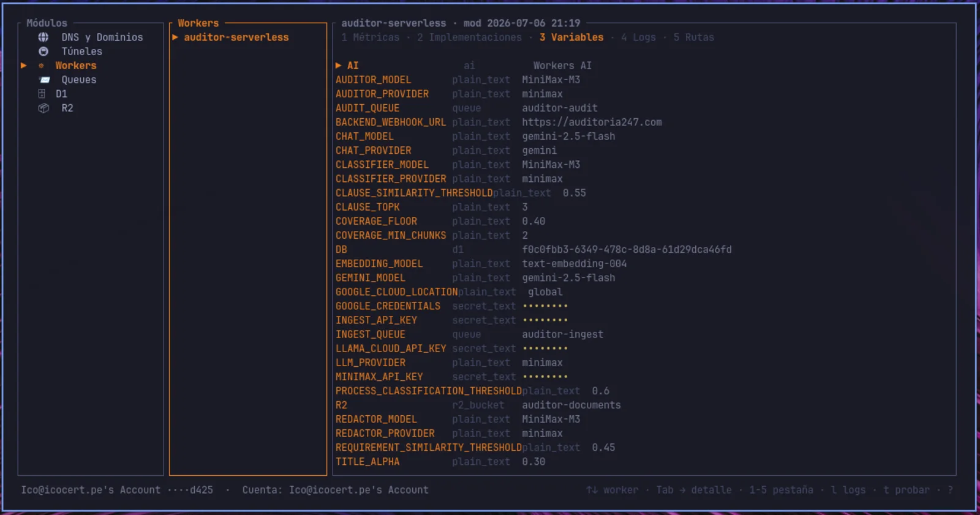Image resolution: width=980 pixels, height=515 pixels.
Task: Click the COVERAGE_FLOOR value 0.40
Action: coord(533,221)
